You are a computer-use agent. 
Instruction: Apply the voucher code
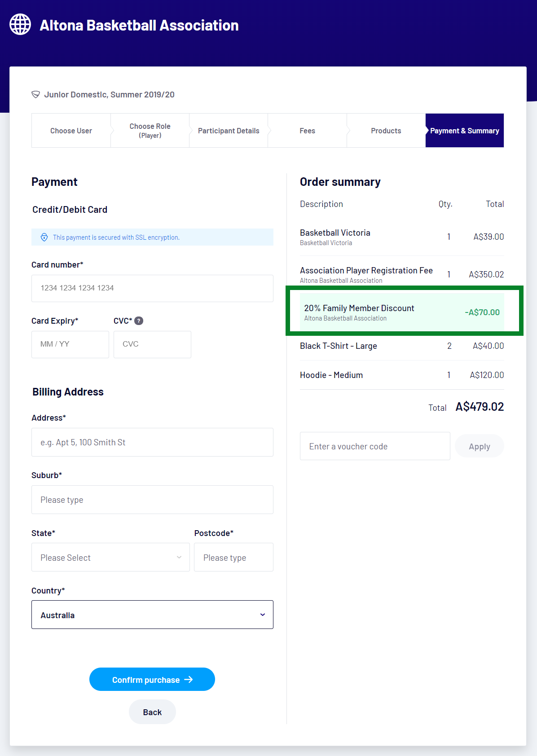click(x=479, y=446)
